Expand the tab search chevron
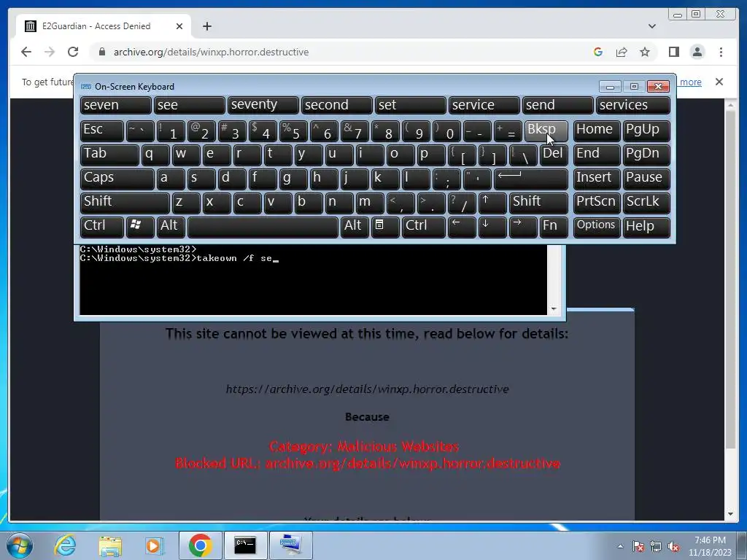This screenshot has height=560, width=747. point(651,26)
